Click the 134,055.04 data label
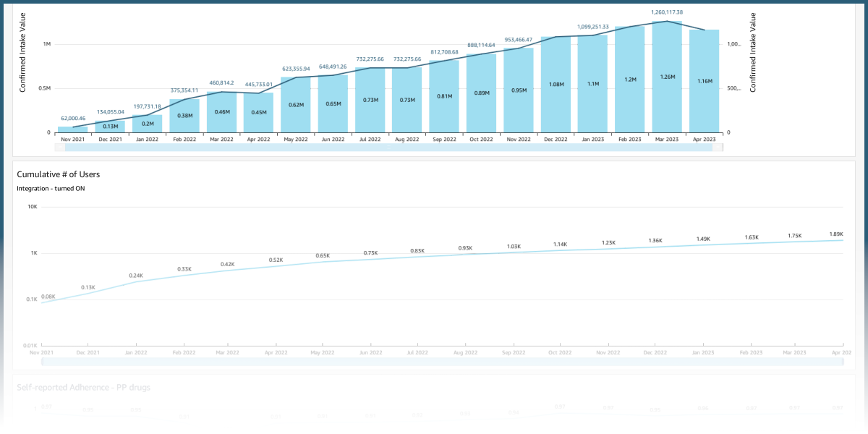Viewport: 868px width, 434px height. (x=110, y=112)
